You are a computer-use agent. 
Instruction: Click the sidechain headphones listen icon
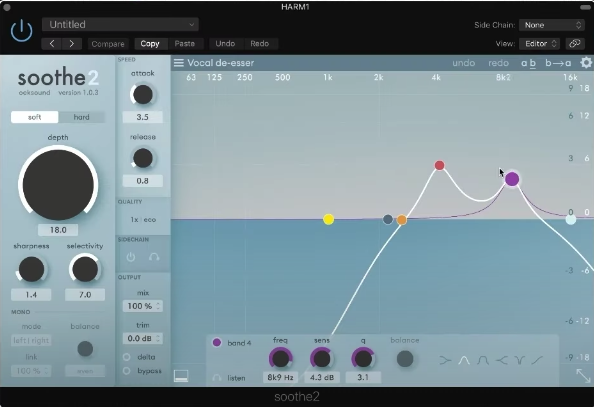click(x=154, y=257)
